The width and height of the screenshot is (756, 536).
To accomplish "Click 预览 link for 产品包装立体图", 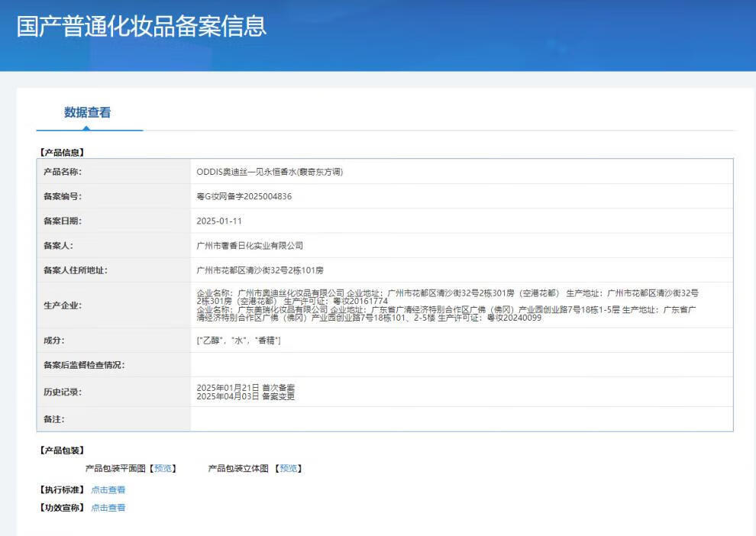I will [x=289, y=469].
